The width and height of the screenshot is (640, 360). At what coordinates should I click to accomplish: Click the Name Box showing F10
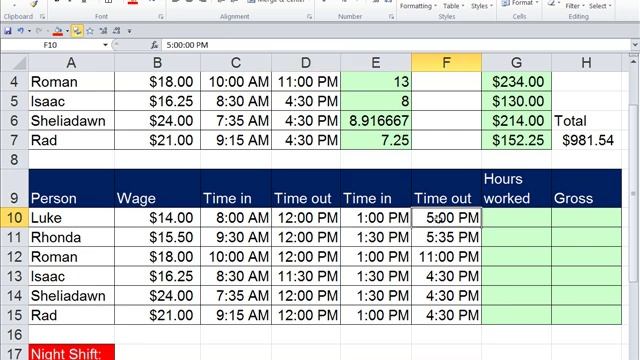click(50, 45)
